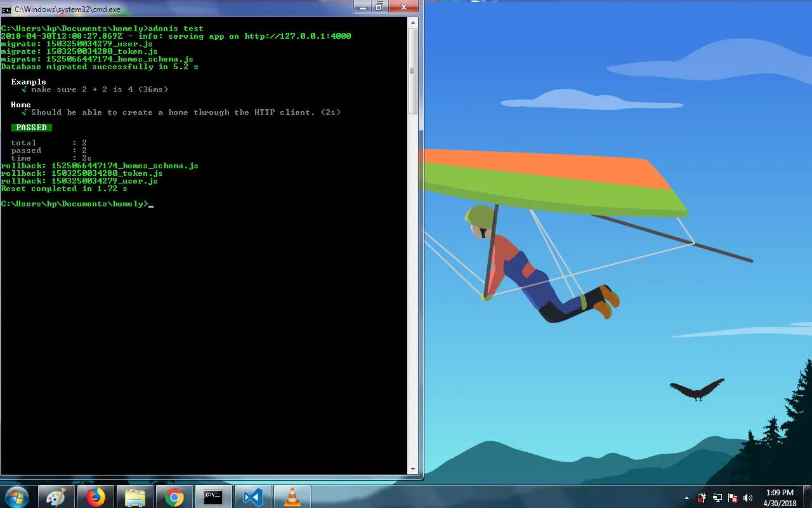
Task: Click the cmd scrollbar up arrow
Action: (x=413, y=23)
